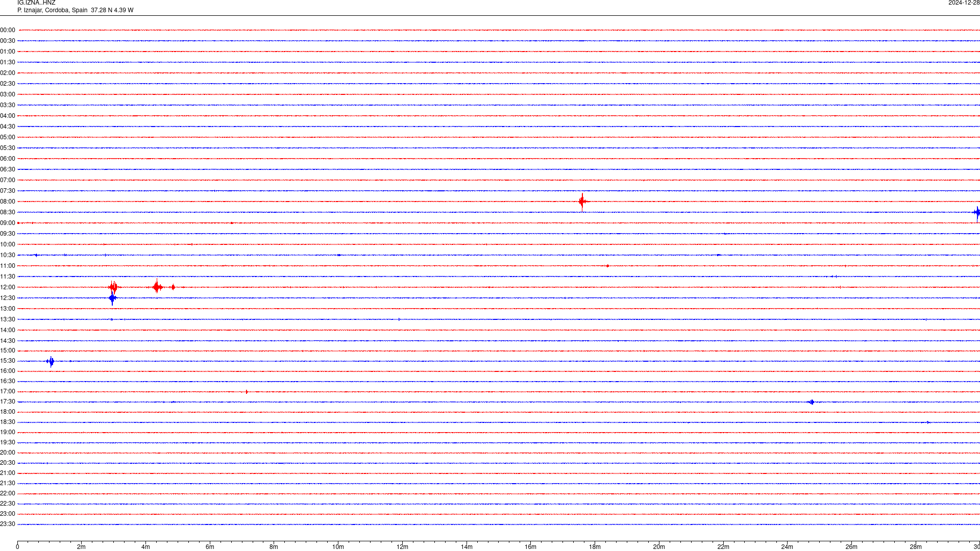The width and height of the screenshot is (980, 551).
Task: Select the 18:30 time row label
Action: click(8, 422)
